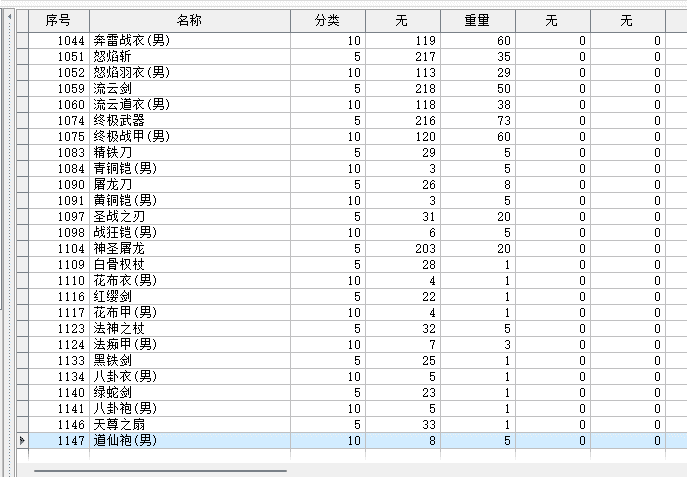Viewport: 687px width, 477px height.
Task: Click value 120 in the 终极战甲(男) row
Action: pos(403,137)
